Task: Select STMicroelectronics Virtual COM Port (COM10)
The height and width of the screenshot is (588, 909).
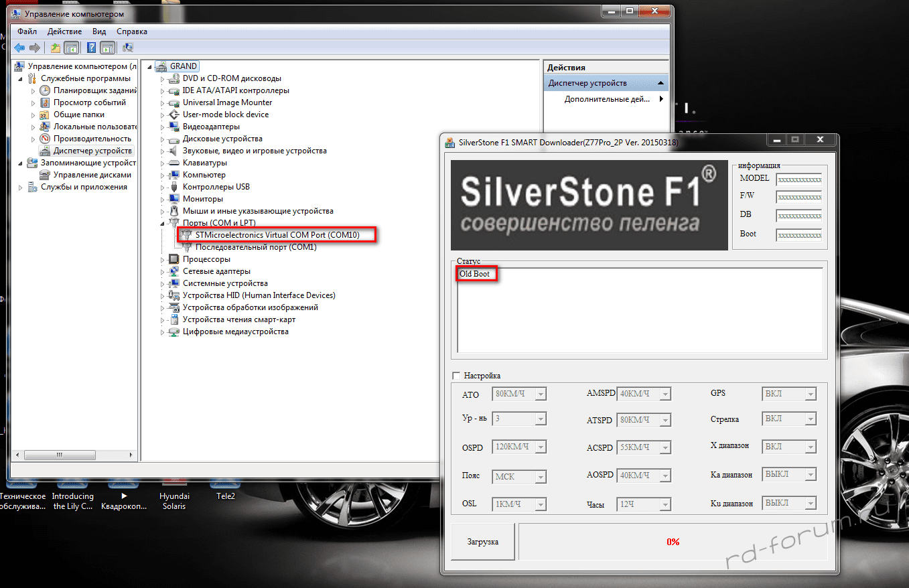Action: tap(277, 235)
